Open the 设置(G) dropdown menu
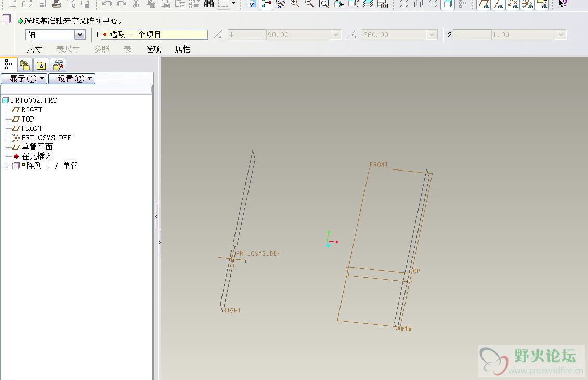588x380 pixels. coord(72,79)
